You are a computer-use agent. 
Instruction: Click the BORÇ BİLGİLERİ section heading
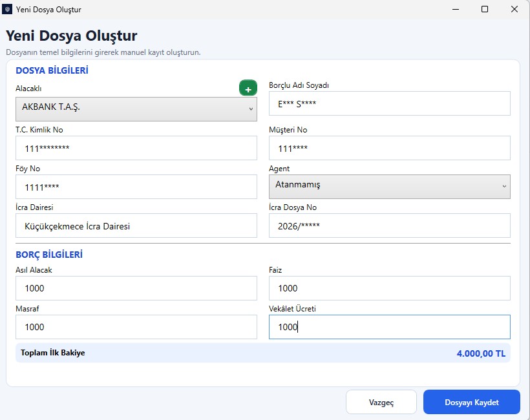[x=49, y=255]
